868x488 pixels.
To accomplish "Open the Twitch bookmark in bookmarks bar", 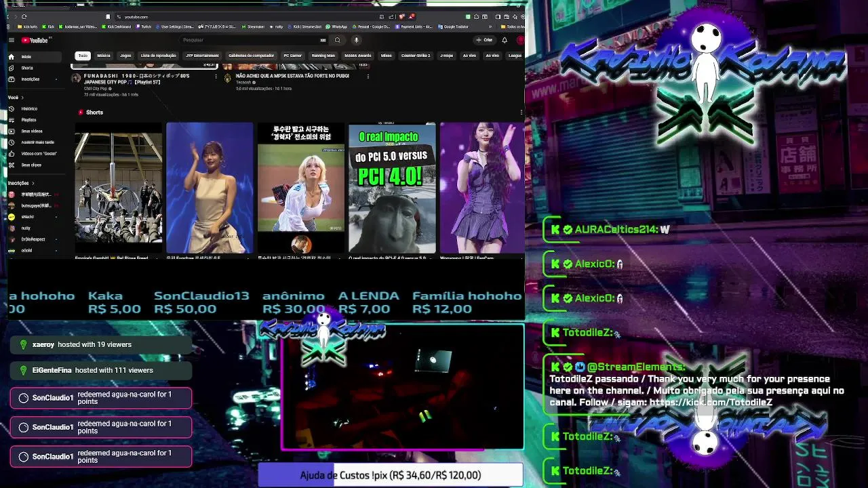I will [144, 26].
